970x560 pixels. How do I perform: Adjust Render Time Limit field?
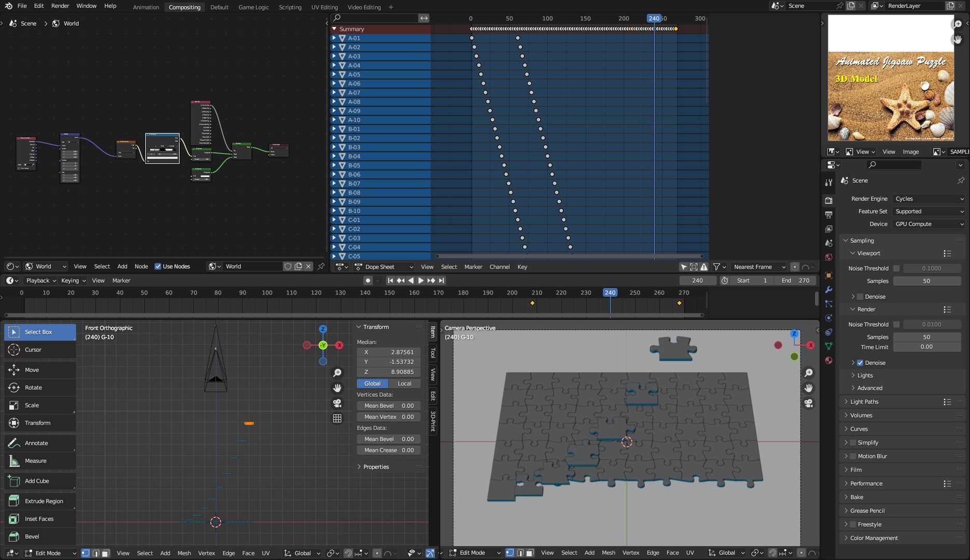coord(926,347)
